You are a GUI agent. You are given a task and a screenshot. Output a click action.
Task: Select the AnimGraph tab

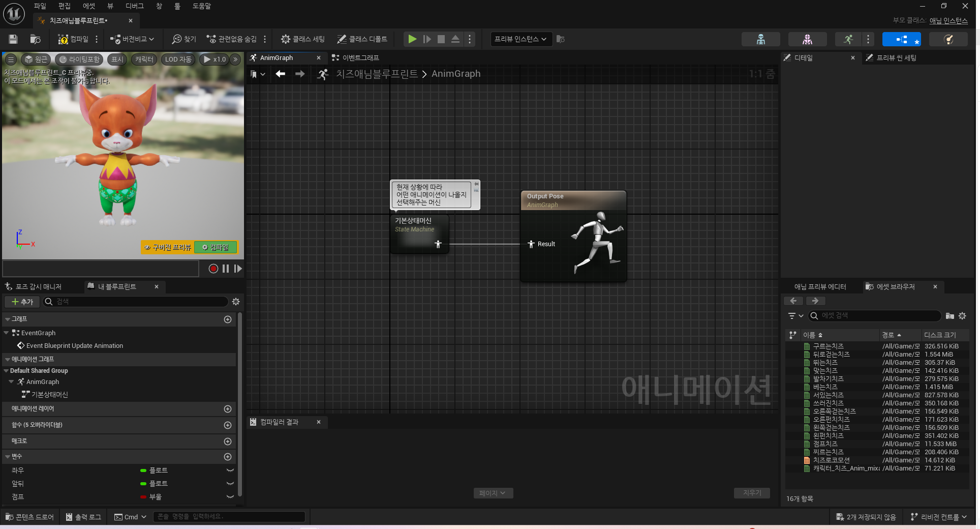tap(277, 58)
